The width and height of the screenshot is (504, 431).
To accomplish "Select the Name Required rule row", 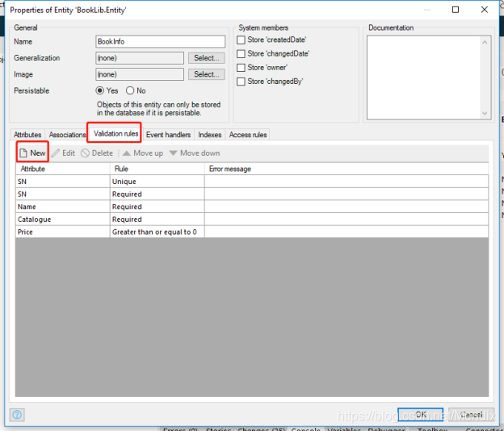I will pyautogui.click(x=252, y=207).
